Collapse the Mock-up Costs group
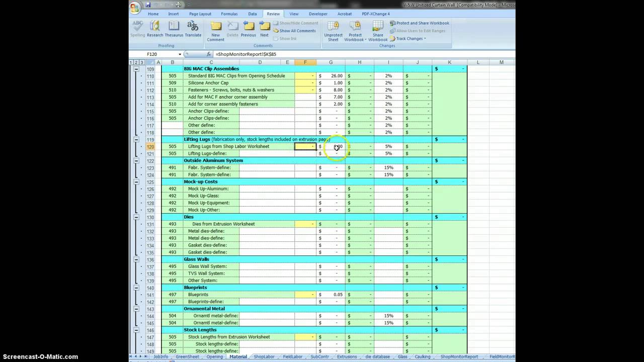This screenshot has height=362, width=644. click(136, 182)
